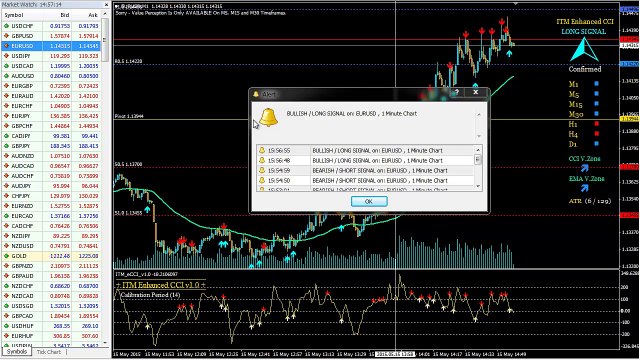This screenshot has height=360, width=640.
Task: Click the help question mark in Alert dialog
Action: pos(457,93)
